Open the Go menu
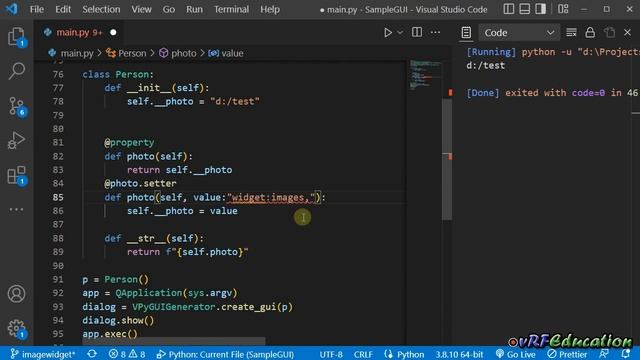This screenshot has height=360, width=640. click(x=169, y=9)
